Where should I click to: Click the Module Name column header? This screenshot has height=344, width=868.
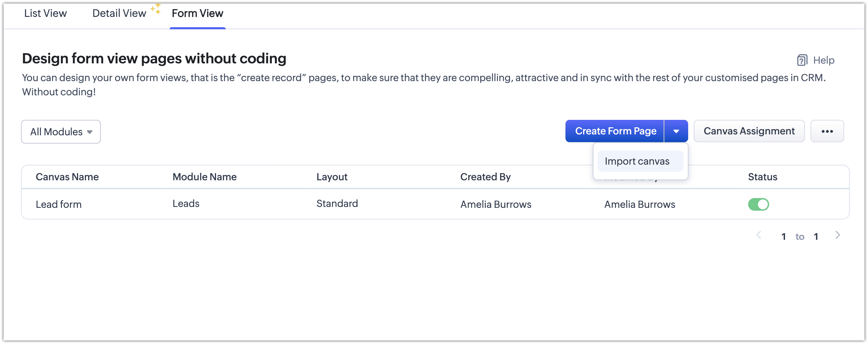tap(204, 177)
